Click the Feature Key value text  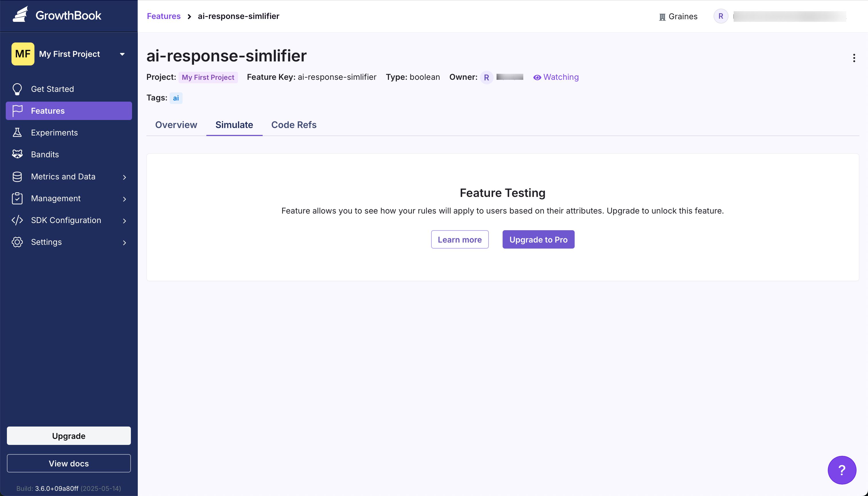(x=337, y=77)
